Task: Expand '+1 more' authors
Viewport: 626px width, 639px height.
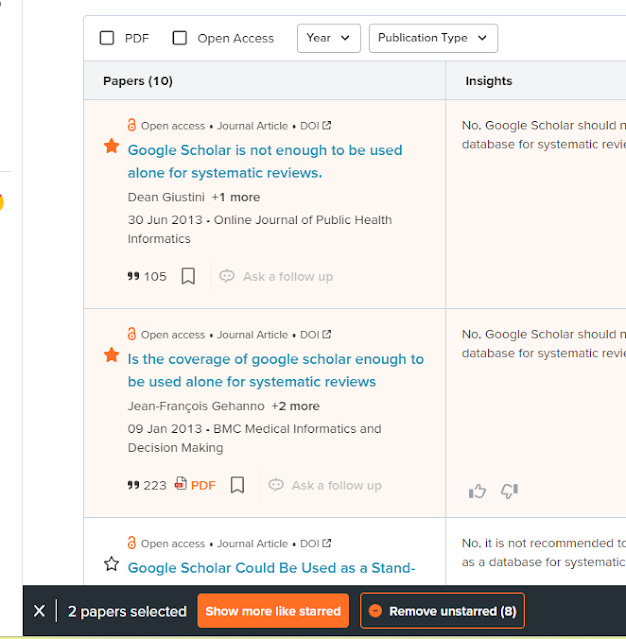Action: click(236, 197)
